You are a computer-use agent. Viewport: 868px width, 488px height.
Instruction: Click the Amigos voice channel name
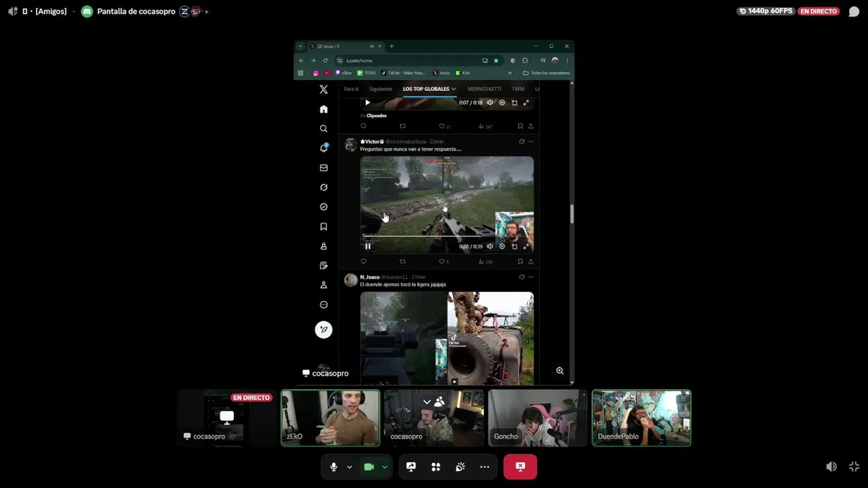click(x=51, y=12)
